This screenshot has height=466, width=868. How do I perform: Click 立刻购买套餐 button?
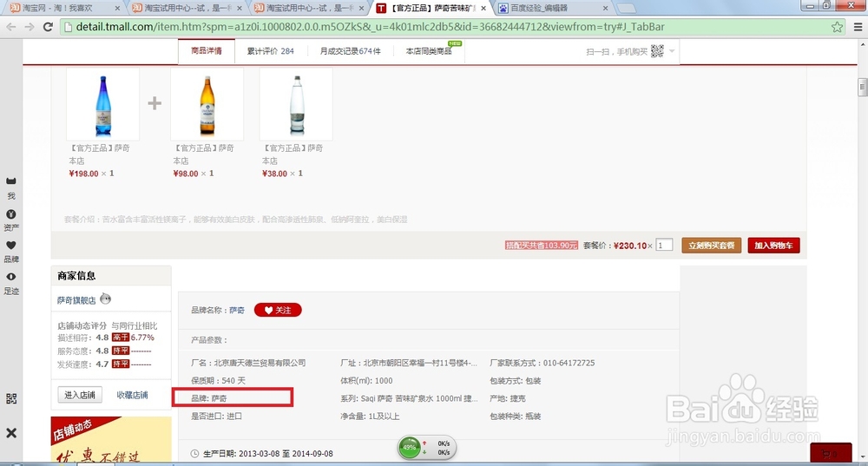click(712, 246)
